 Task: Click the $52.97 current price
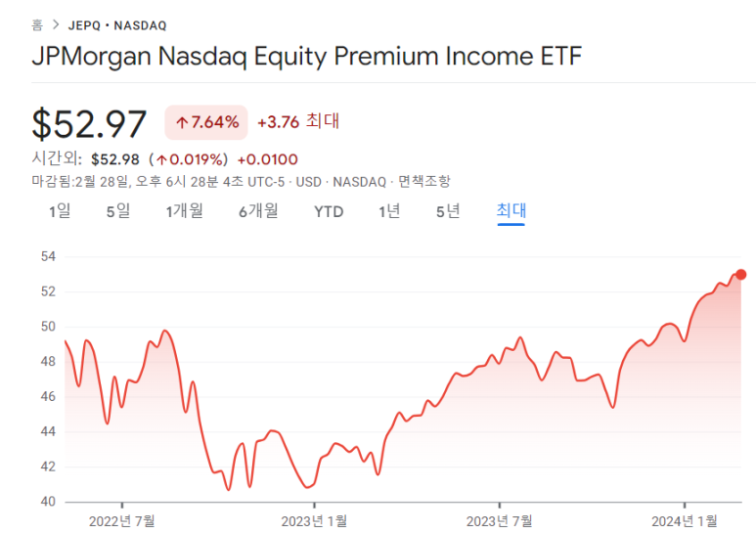click(89, 124)
